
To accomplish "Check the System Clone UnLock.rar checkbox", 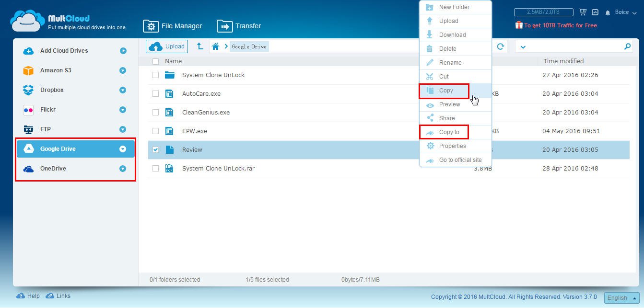I will tap(155, 168).
